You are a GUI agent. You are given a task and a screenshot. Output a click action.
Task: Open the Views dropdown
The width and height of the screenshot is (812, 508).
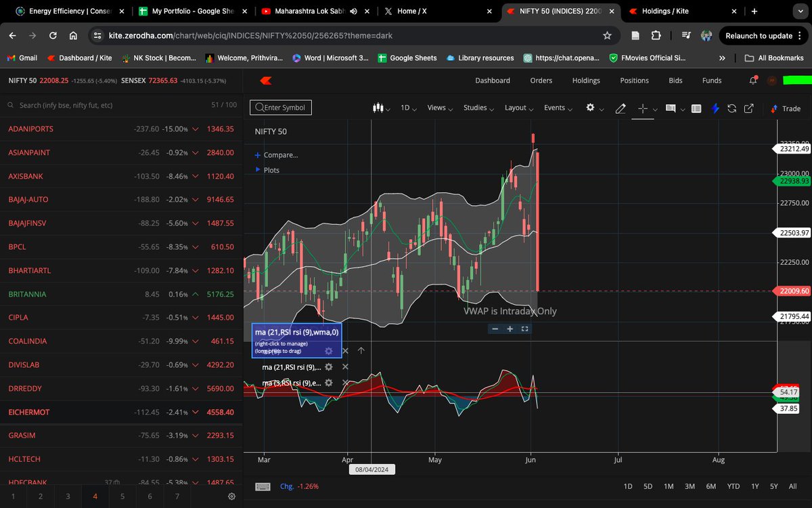[x=441, y=108]
